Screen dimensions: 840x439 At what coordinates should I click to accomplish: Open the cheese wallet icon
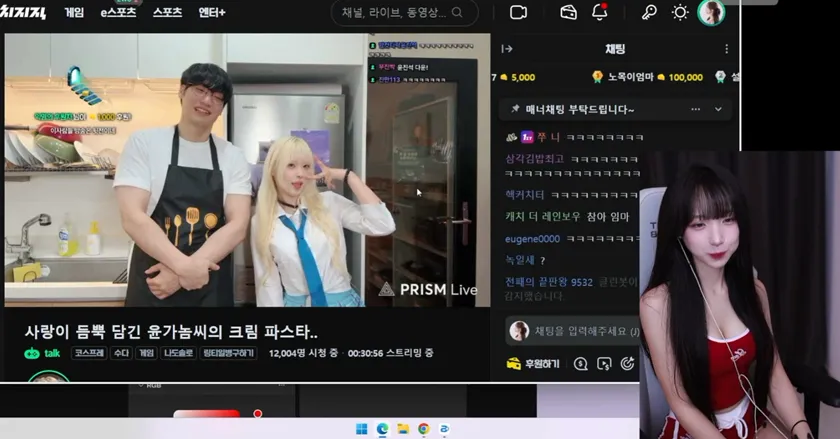coord(568,12)
